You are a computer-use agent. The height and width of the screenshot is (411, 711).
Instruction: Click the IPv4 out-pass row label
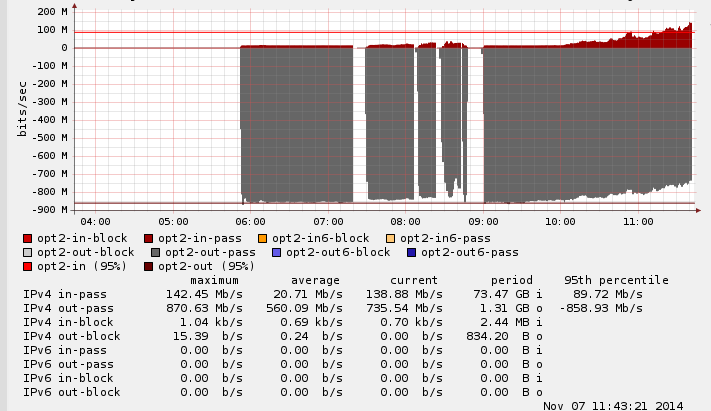point(68,308)
